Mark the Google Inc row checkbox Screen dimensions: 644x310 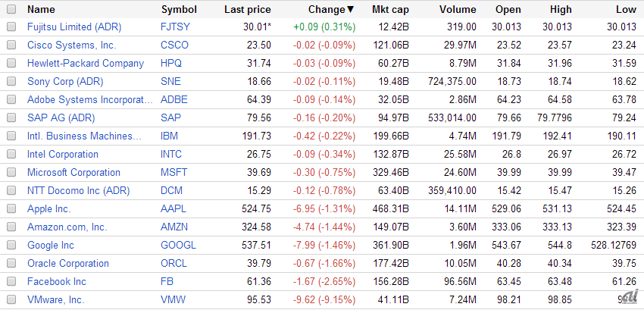click(11, 245)
